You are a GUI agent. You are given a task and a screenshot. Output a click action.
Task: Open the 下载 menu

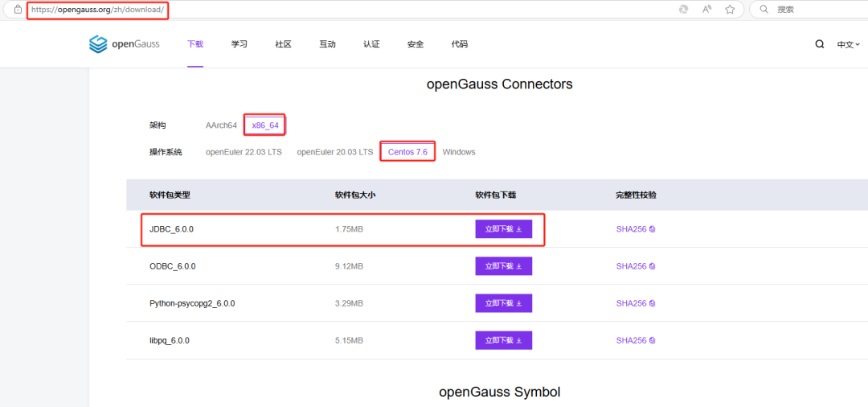click(x=195, y=44)
